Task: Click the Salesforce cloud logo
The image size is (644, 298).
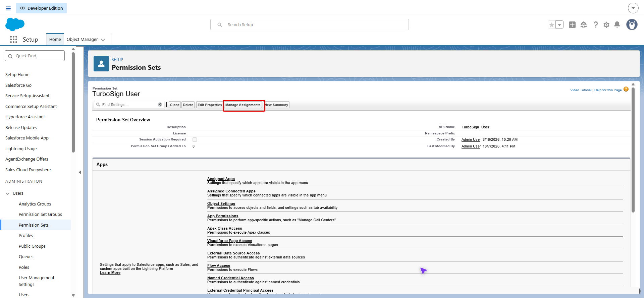Action: (x=15, y=24)
